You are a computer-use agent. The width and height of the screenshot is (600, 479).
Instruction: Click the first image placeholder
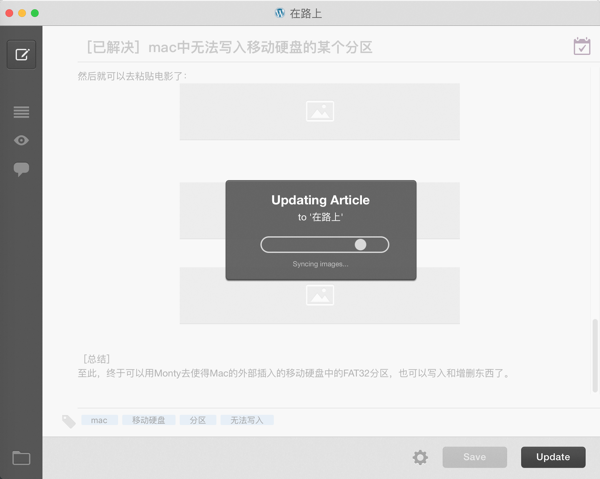tap(320, 112)
